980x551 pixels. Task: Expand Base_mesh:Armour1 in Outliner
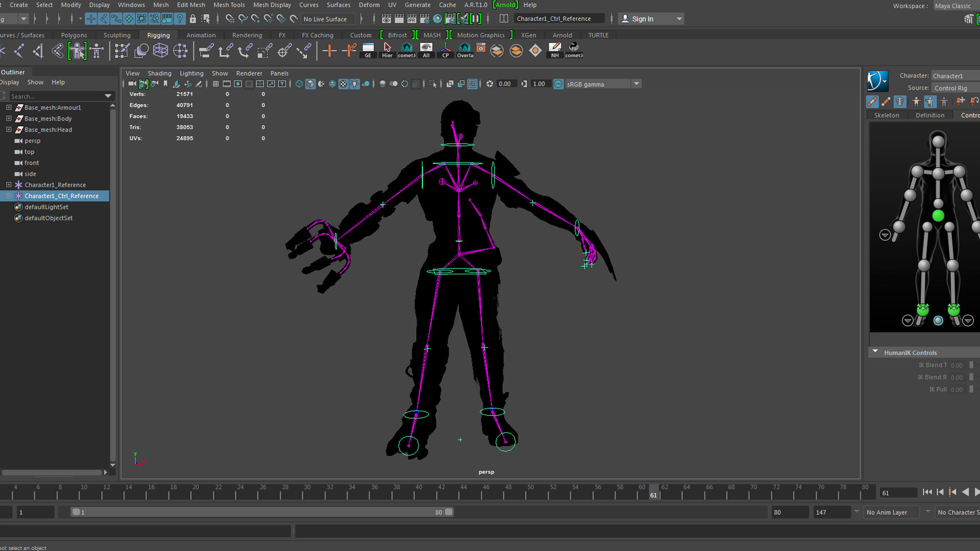point(8,108)
